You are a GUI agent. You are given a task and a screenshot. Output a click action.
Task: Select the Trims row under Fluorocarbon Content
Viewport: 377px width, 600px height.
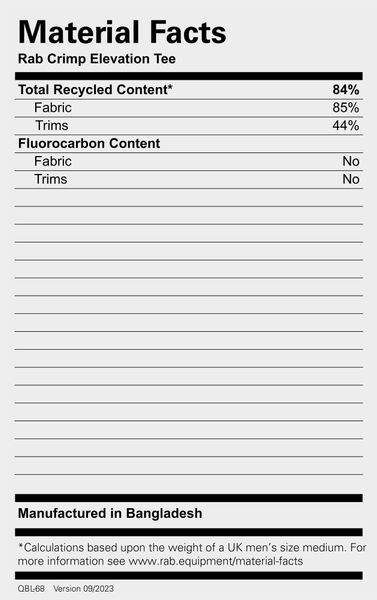coord(189,179)
